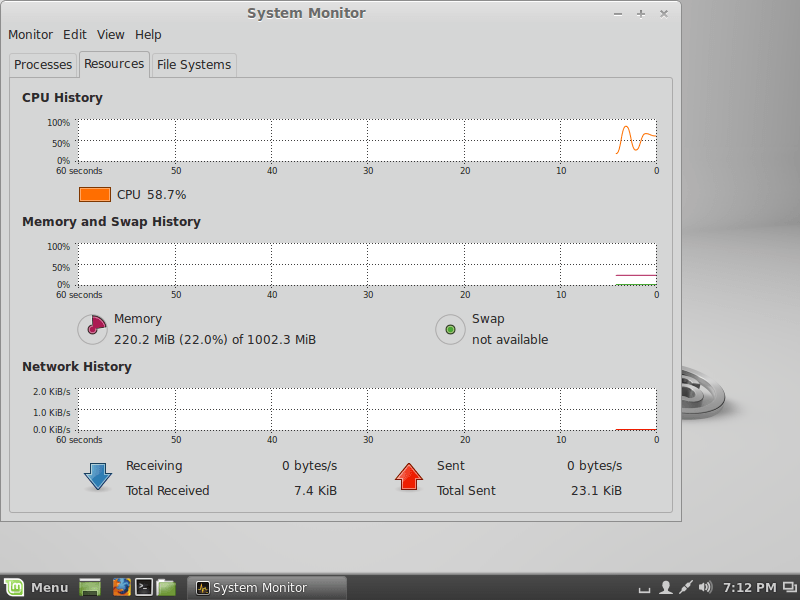Click the keyboard layout tray indicator
Viewport: 800px width, 600px height.
644,590
